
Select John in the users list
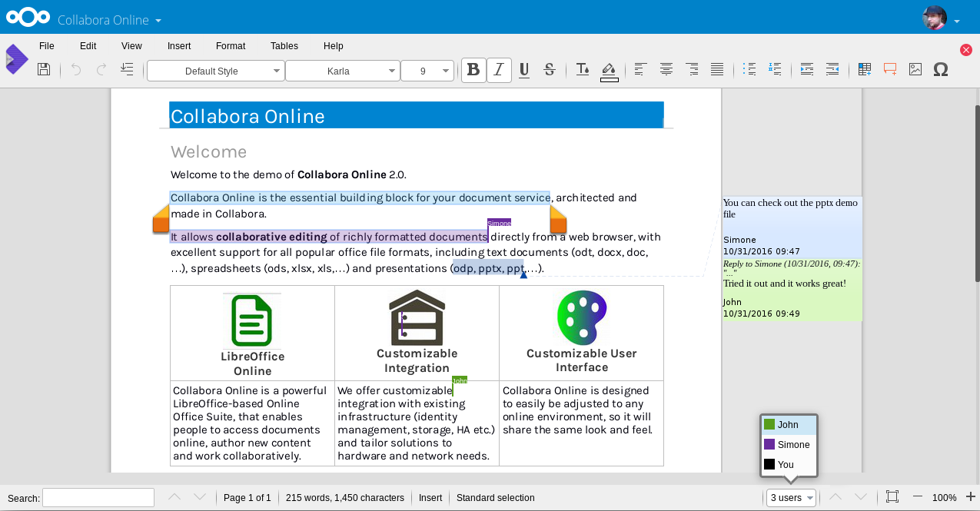pos(787,424)
